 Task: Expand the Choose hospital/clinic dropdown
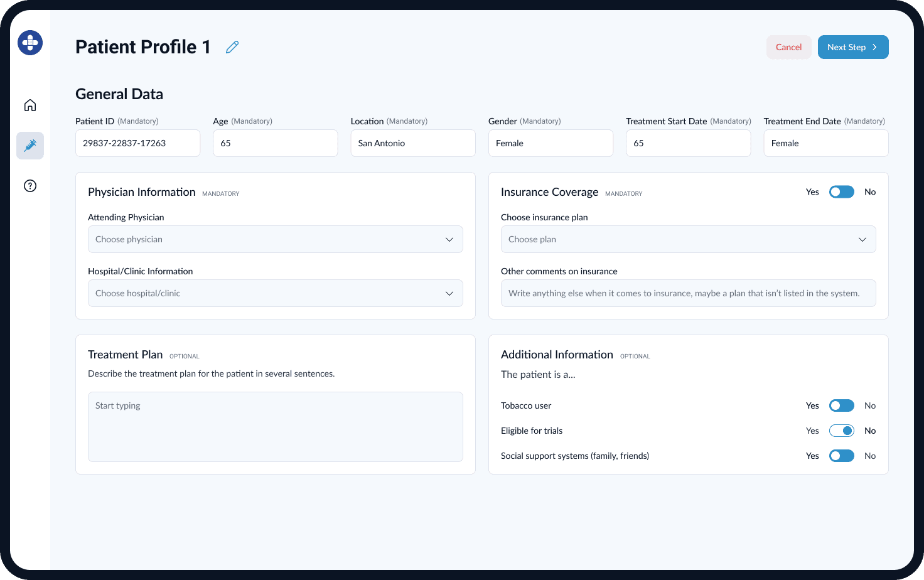point(275,293)
